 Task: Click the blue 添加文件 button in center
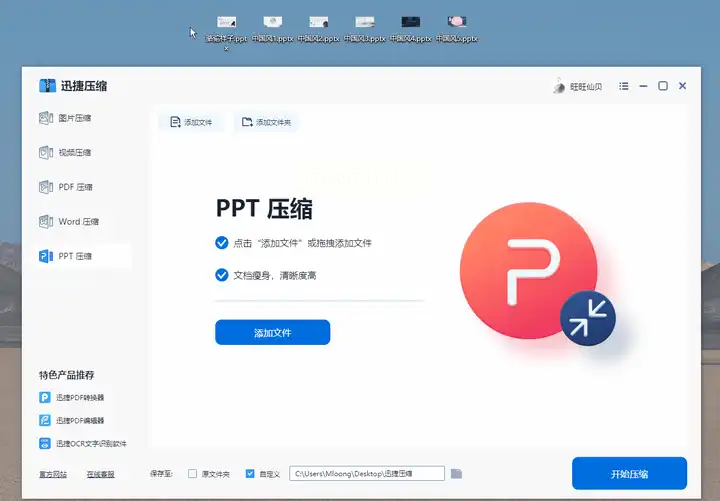[x=272, y=332]
